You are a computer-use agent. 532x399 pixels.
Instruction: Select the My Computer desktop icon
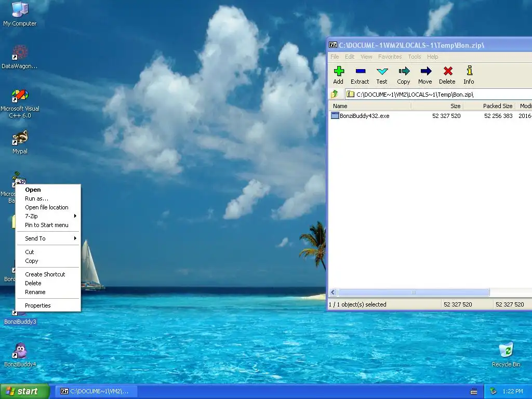20,14
